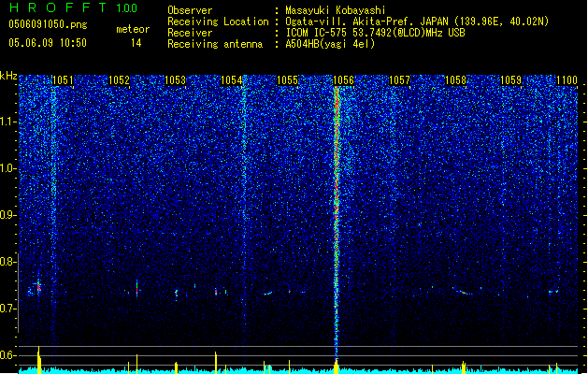588x374 pixels.
Task: Click the 1056 time marker
Action: [x=343, y=79]
